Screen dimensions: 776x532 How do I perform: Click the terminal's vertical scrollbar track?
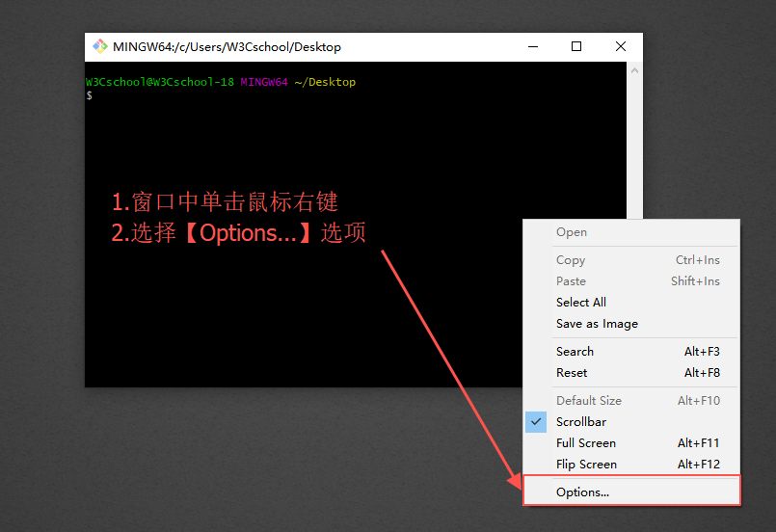click(x=635, y=145)
